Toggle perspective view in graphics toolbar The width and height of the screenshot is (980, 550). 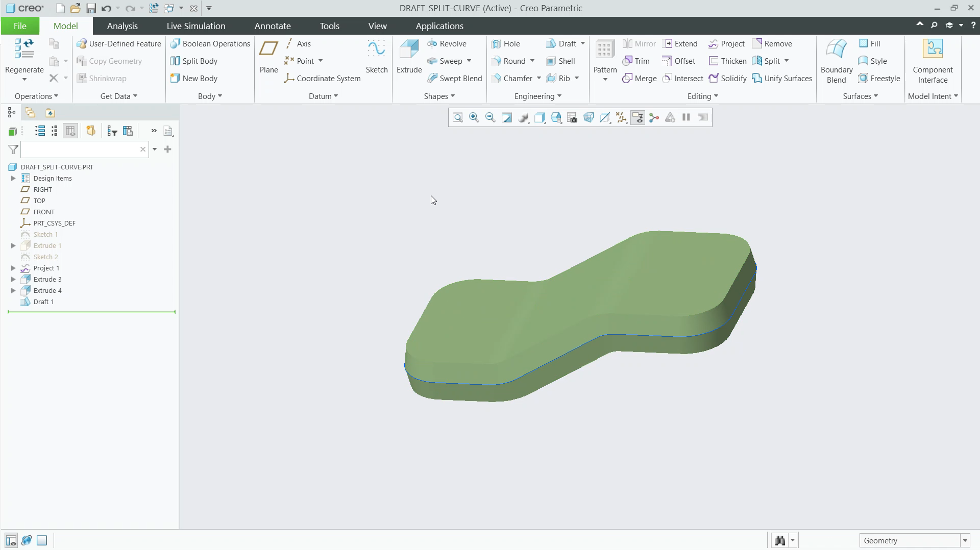(589, 118)
